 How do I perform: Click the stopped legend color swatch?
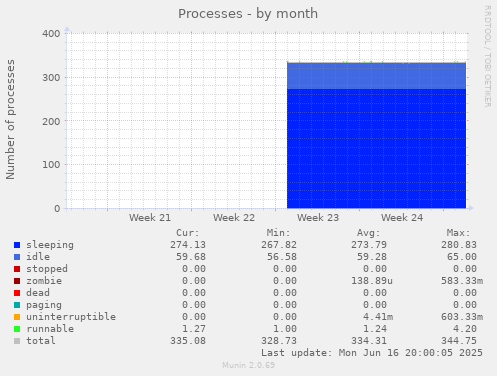(x=17, y=269)
